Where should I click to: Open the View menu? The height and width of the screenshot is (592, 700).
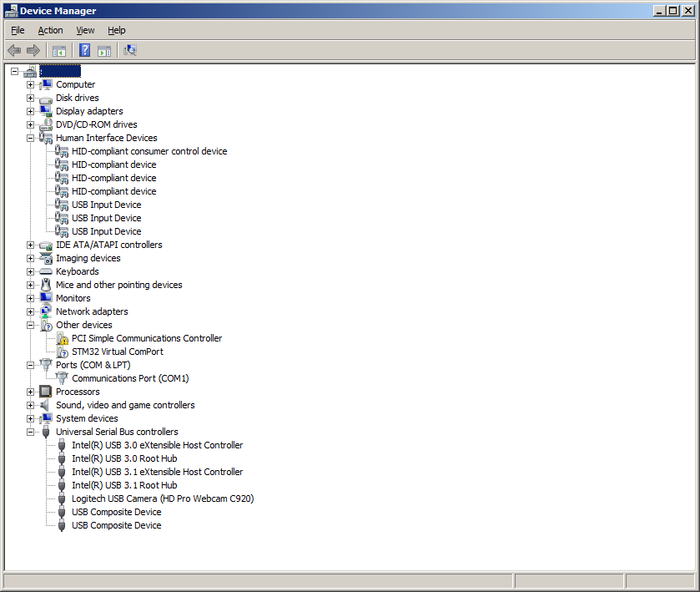click(85, 30)
